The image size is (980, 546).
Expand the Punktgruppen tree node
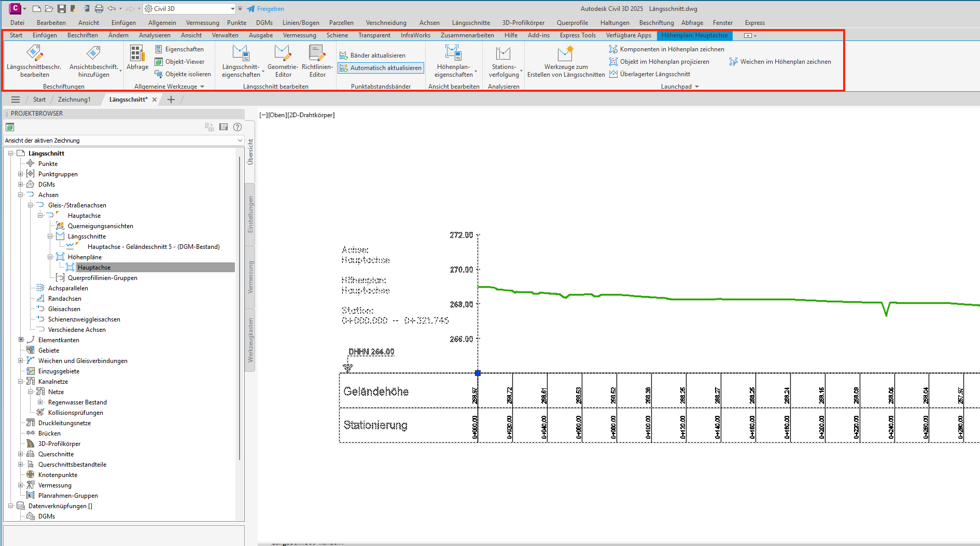point(21,174)
